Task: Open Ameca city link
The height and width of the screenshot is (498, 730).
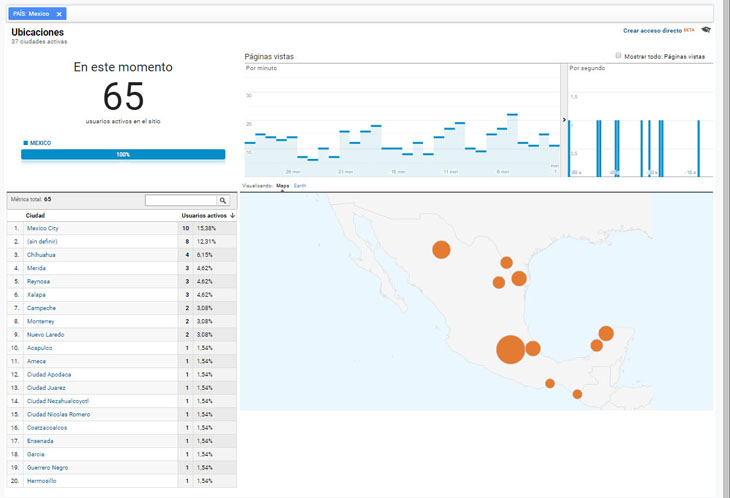Action: click(x=36, y=361)
